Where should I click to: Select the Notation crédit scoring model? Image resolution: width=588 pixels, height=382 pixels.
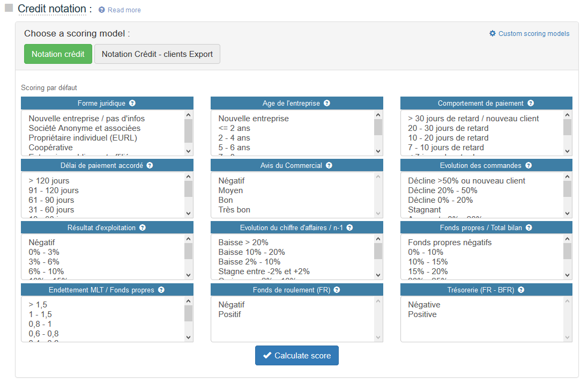(58, 54)
